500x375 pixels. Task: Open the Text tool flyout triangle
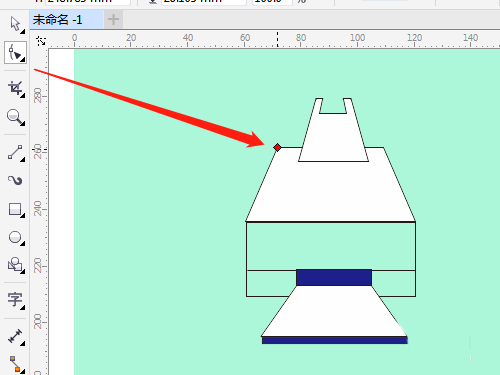coord(23,308)
